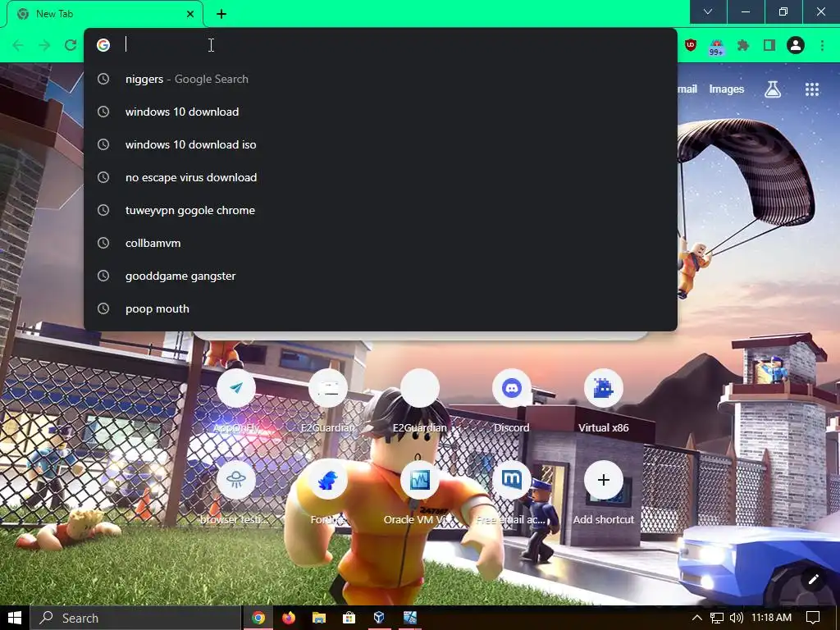Image resolution: width=840 pixels, height=630 pixels.
Task: Choose the "collbamvm" suggestion
Action: pos(381,243)
